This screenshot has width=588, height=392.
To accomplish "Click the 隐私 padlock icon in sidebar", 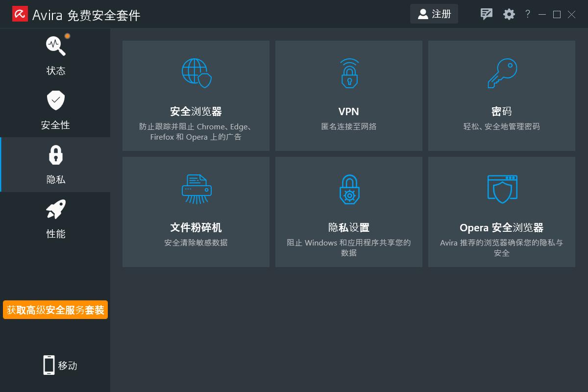I will pyautogui.click(x=55, y=154).
